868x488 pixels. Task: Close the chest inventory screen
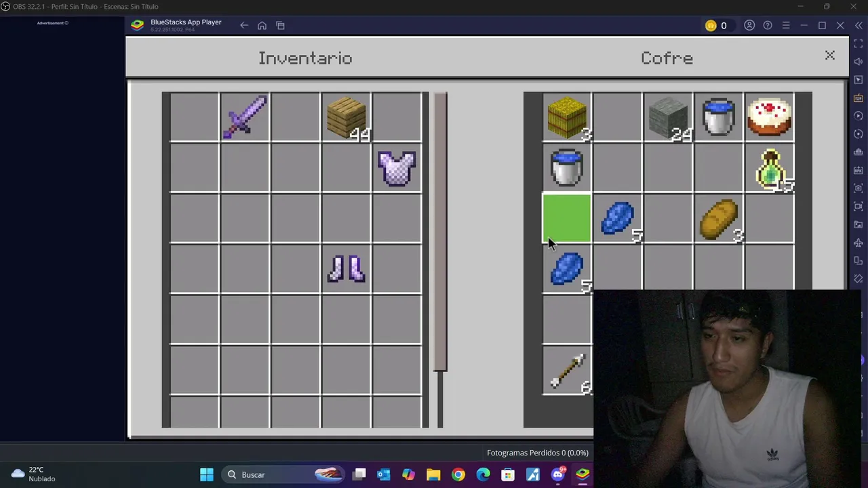tap(829, 56)
